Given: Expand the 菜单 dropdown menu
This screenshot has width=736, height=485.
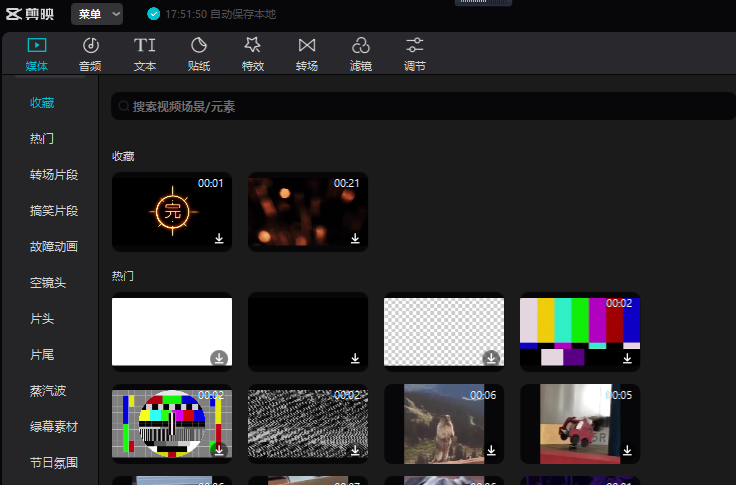Looking at the screenshot, I should click(97, 14).
